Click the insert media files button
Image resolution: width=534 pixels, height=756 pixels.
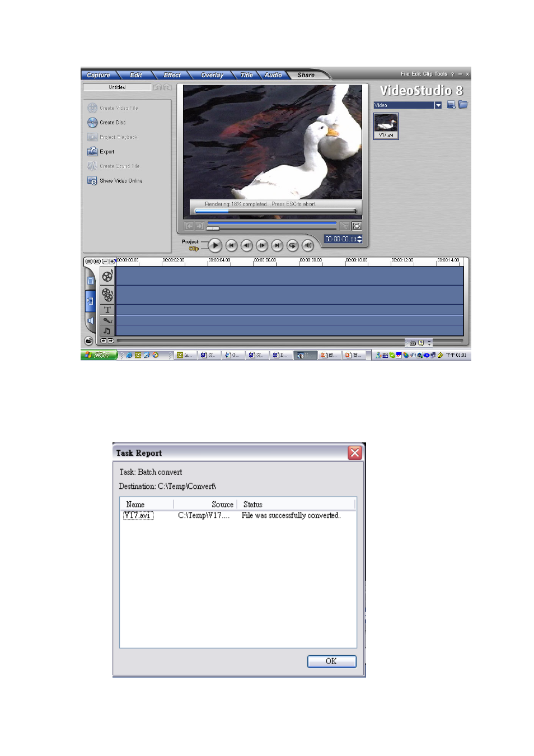point(88,340)
